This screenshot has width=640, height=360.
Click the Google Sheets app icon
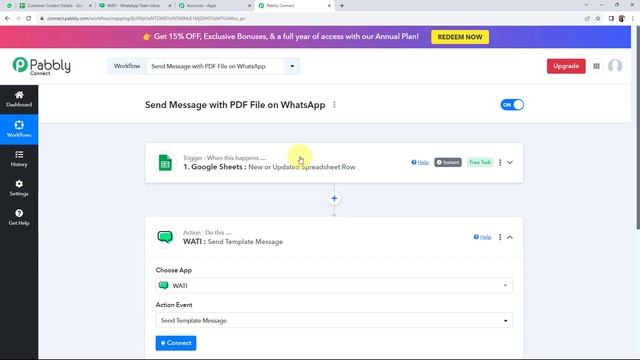[x=165, y=162]
